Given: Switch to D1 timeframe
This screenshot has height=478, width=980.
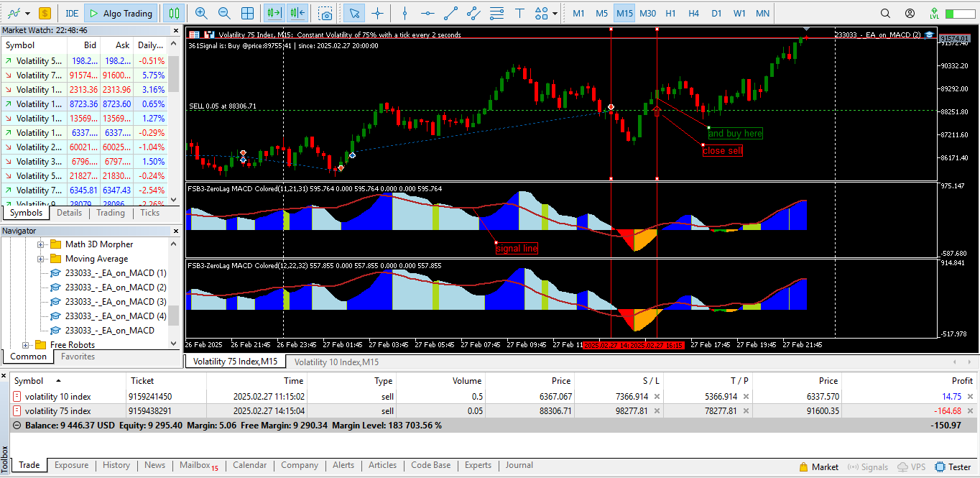Looking at the screenshot, I should (x=716, y=13).
